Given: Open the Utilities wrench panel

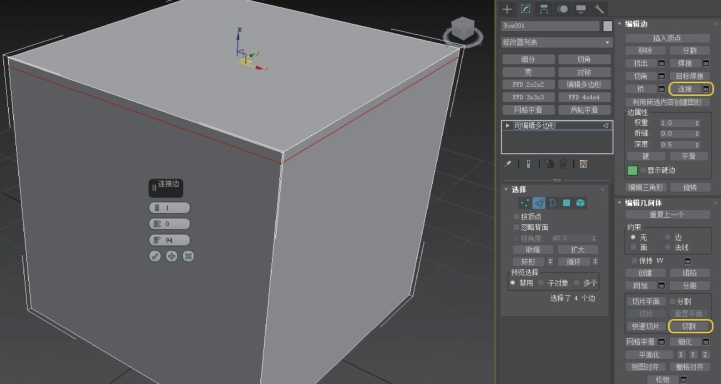Looking at the screenshot, I should (599, 9).
